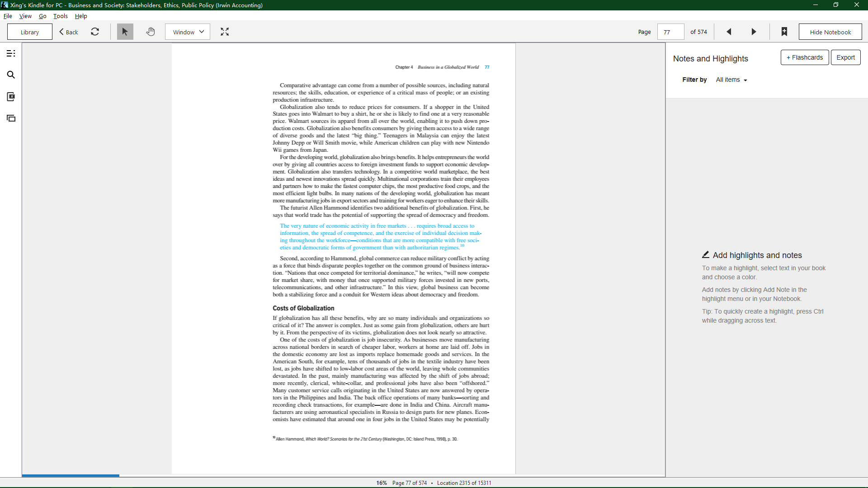Click the 'Add highlights and notes' heading
Screen dimensions: 868x488
757,255
